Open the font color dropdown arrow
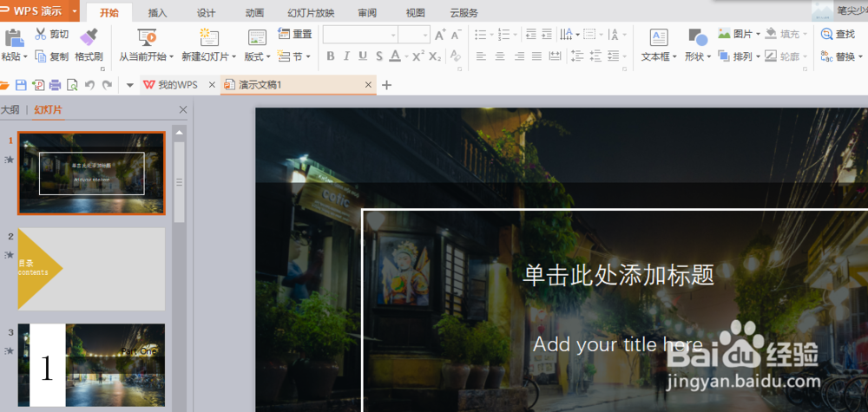Screen dimensions: 868x412 point(406,56)
